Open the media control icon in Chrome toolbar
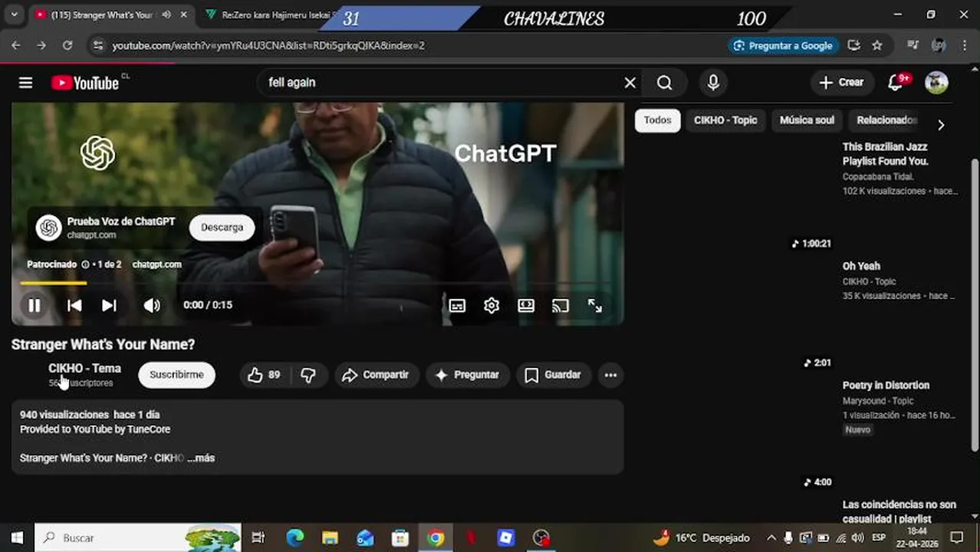The image size is (980, 552). point(913,46)
